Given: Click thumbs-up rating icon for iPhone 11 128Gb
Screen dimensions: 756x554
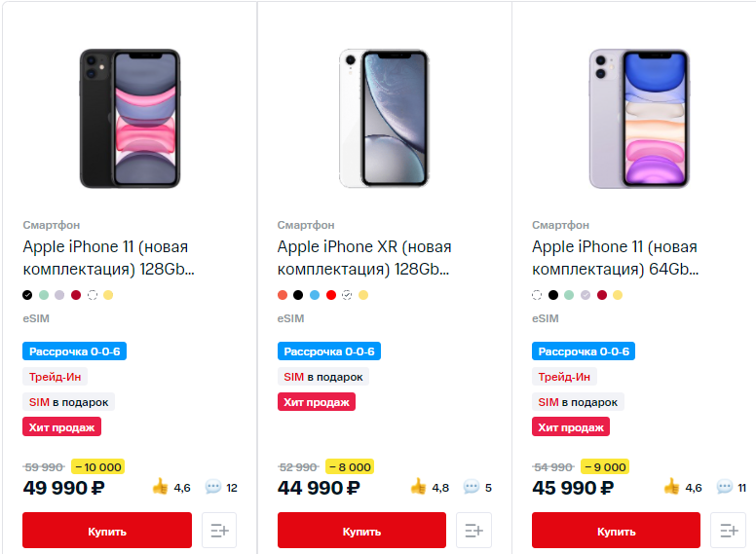Looking at the screenshot, I should click(x=161, y=487).
